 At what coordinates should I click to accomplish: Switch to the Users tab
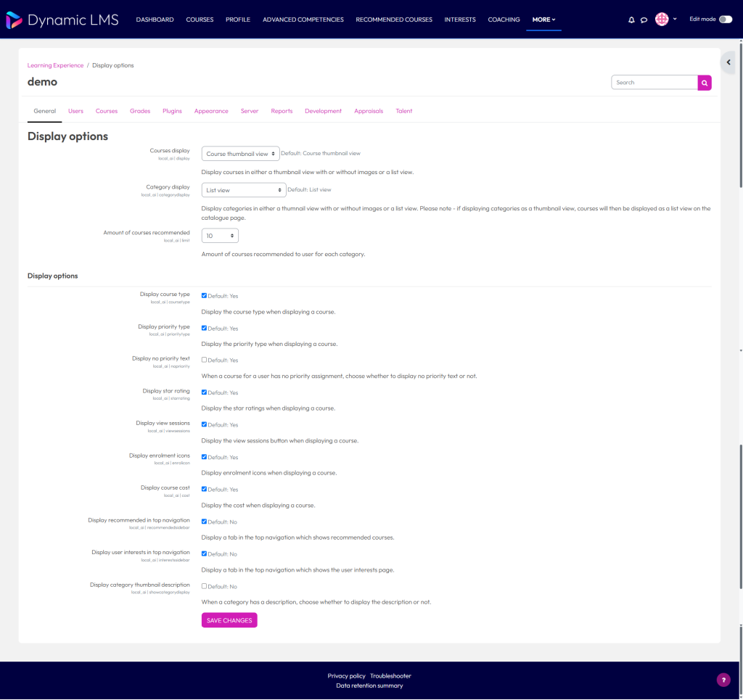pos(75,111)
